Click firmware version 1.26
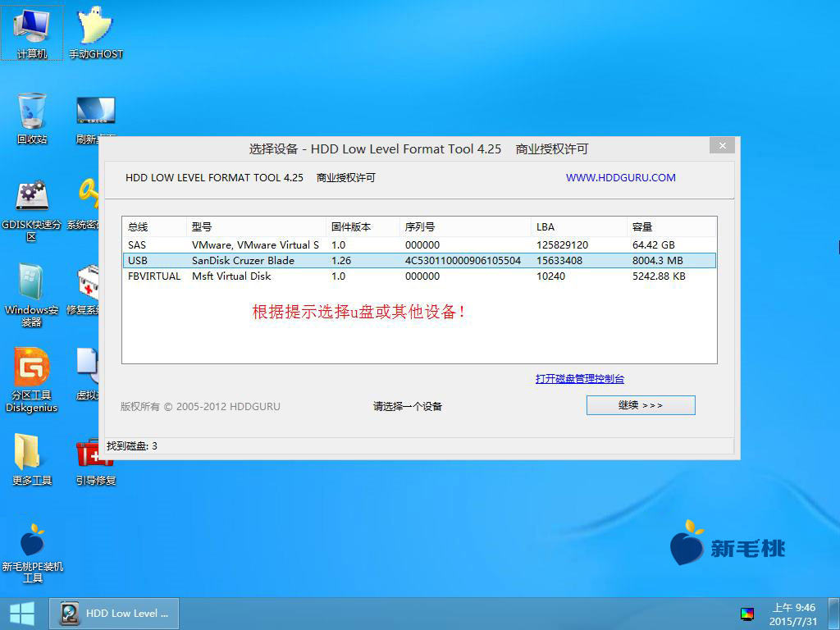The height and width of the screenshot is (630, 840). [x=341, y=261]
